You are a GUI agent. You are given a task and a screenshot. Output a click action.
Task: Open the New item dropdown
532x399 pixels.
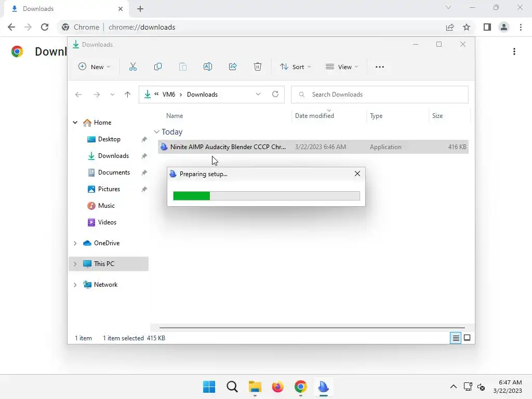[x=95, y=67]
